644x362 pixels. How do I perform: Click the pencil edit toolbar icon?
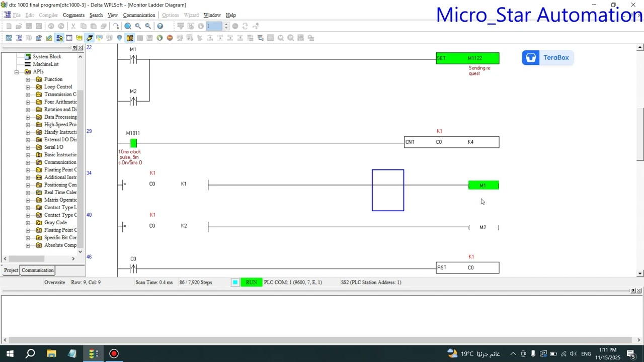click(49, 38)
